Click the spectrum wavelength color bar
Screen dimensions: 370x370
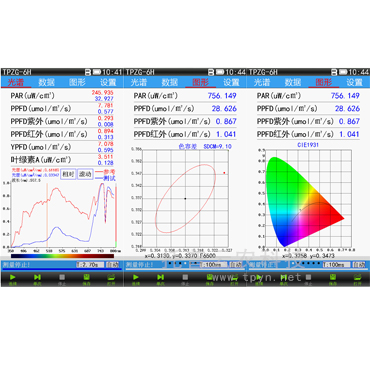pyautogui.click(x=62, y=256)
